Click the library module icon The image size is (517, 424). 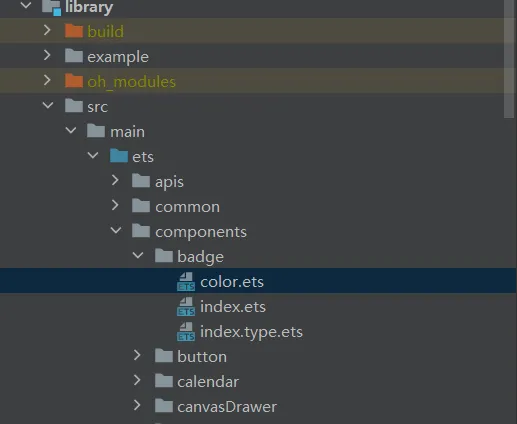click(52, 7)
